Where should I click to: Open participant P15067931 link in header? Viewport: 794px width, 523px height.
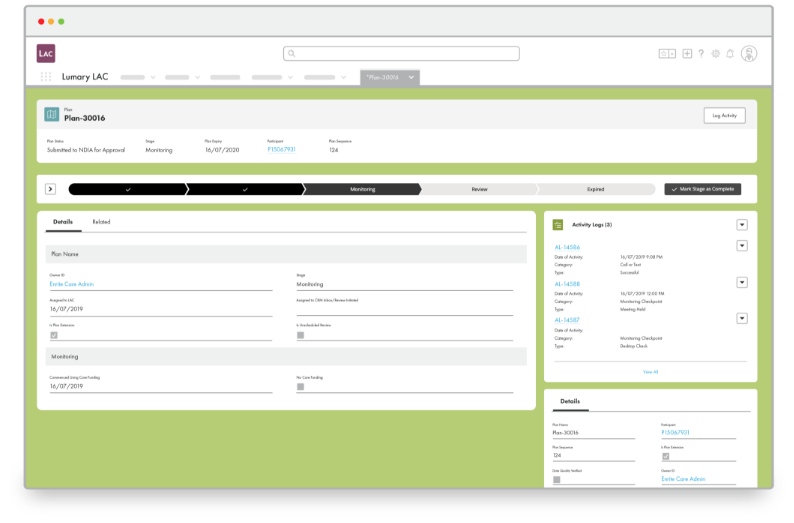(282, 149)
